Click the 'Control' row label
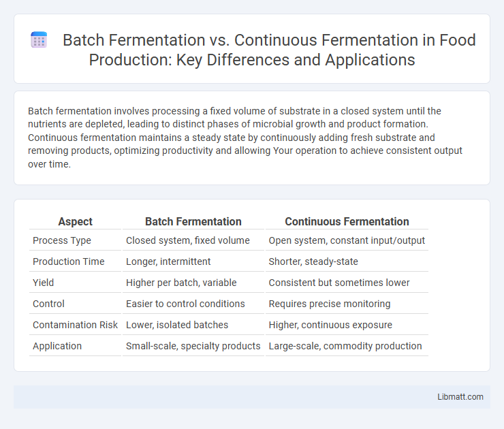This screenshot has width=504, height=429. [x=48, y=304]
